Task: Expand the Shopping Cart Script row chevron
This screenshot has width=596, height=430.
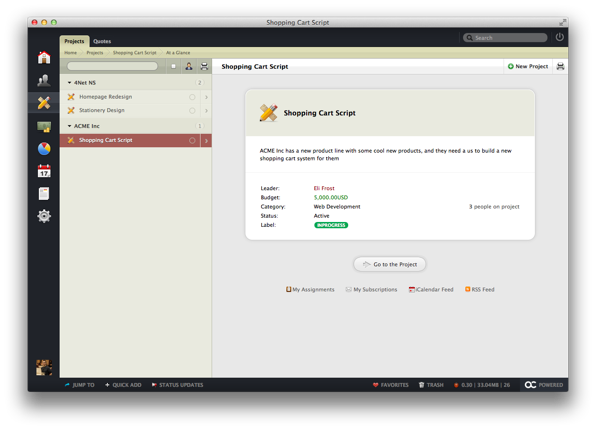Action: [x=206, y=141]
